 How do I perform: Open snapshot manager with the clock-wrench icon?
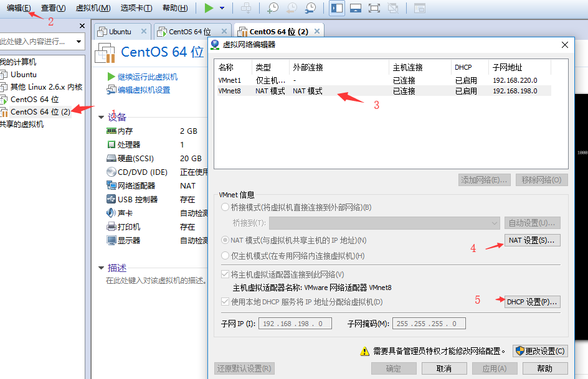(310, 8)
